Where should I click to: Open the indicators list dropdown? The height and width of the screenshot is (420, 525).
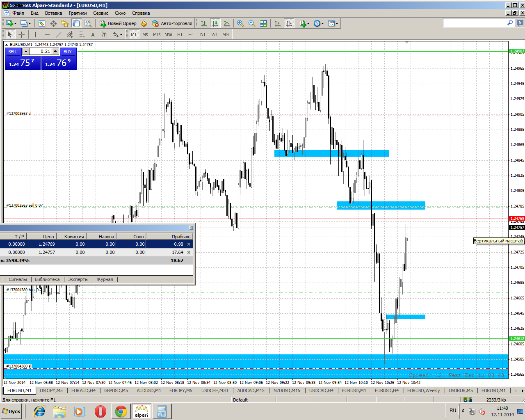[304, 23]
